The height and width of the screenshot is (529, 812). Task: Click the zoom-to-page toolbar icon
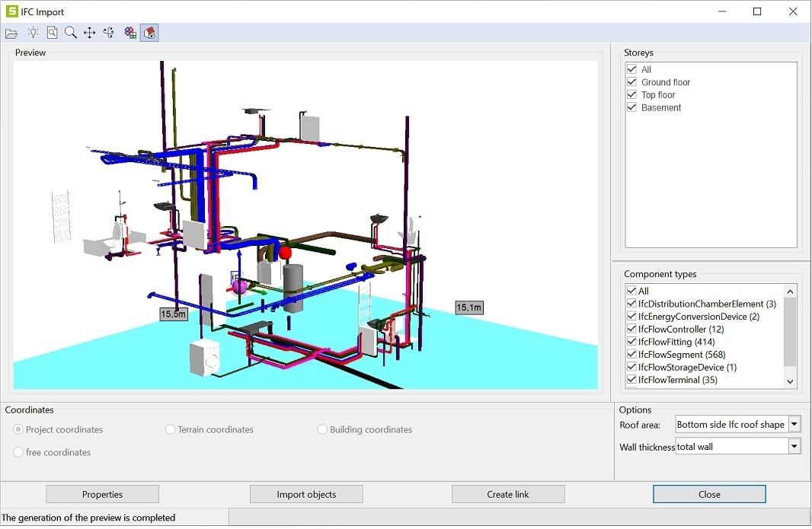pos(53,33)
